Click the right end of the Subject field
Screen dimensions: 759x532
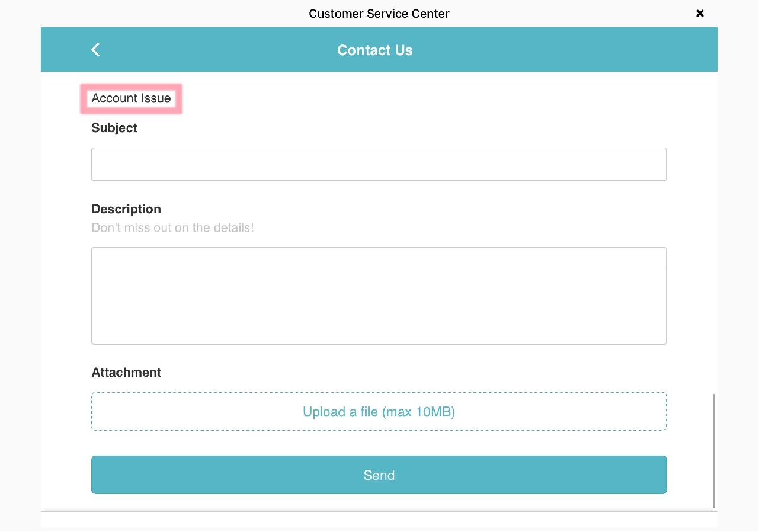click(x=659, y=164)
